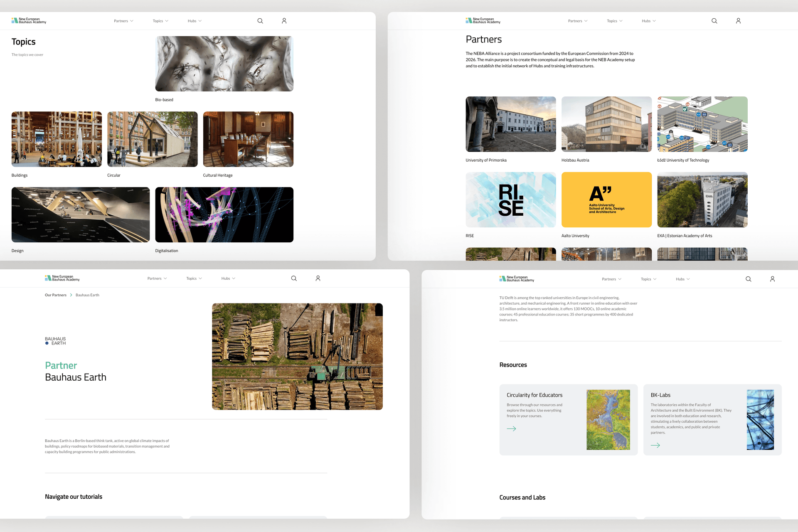
Task: Expand the Topics menu in the Bauhaus Earth window
Action: pos(194,278)
